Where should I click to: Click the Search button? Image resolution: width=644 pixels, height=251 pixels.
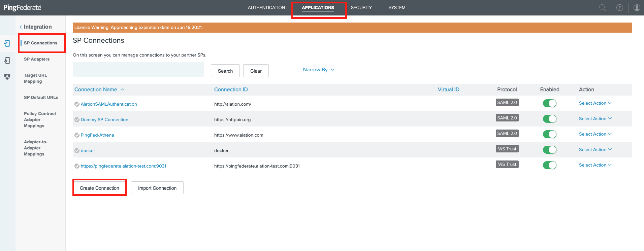[225, 71]
